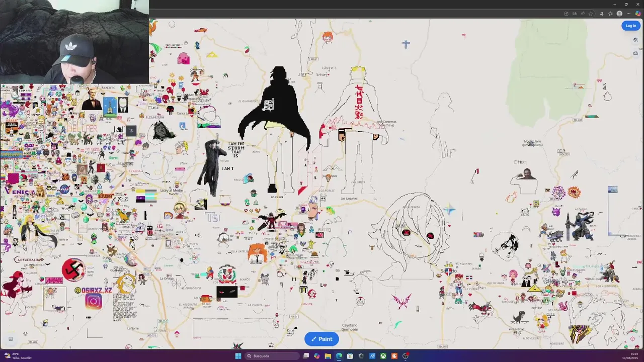Open the Windows Start menu
The width and height of the screenshot is (644, 362).
click(x=238, y=356)
